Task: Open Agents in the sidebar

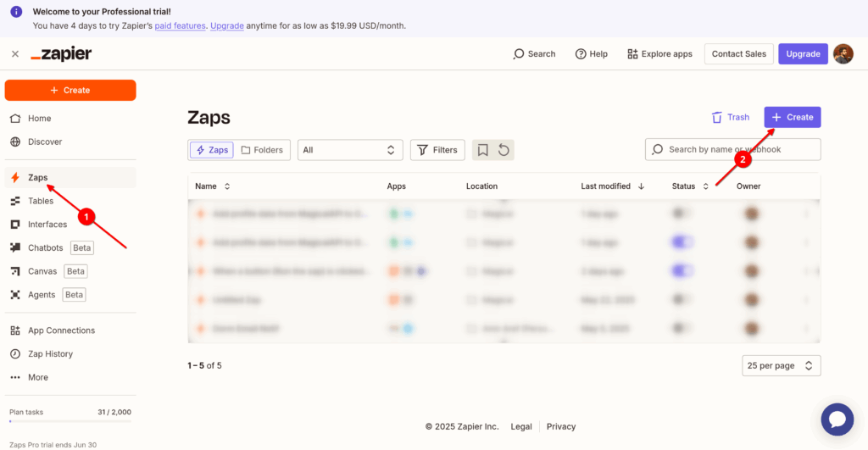Action: click(70, 294)
